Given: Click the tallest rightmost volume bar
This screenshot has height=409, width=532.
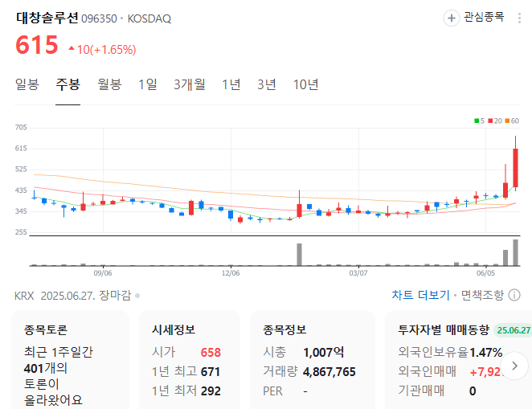Looking at the screenshot, I should (515, 252).
